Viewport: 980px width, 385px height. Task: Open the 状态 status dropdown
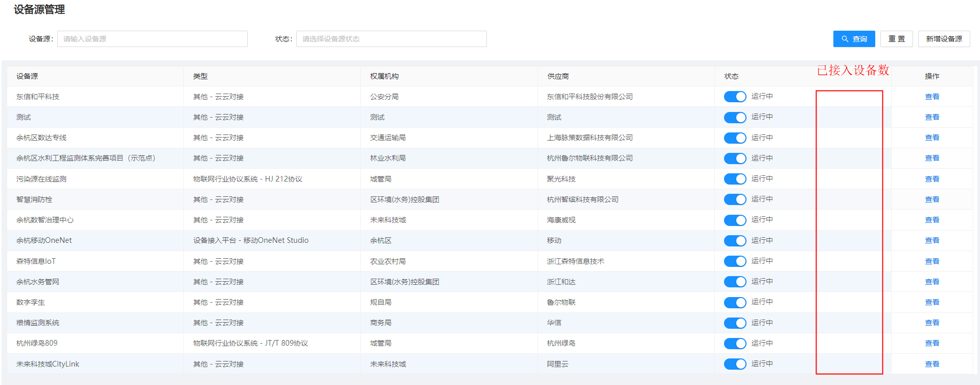pos(391,39)
